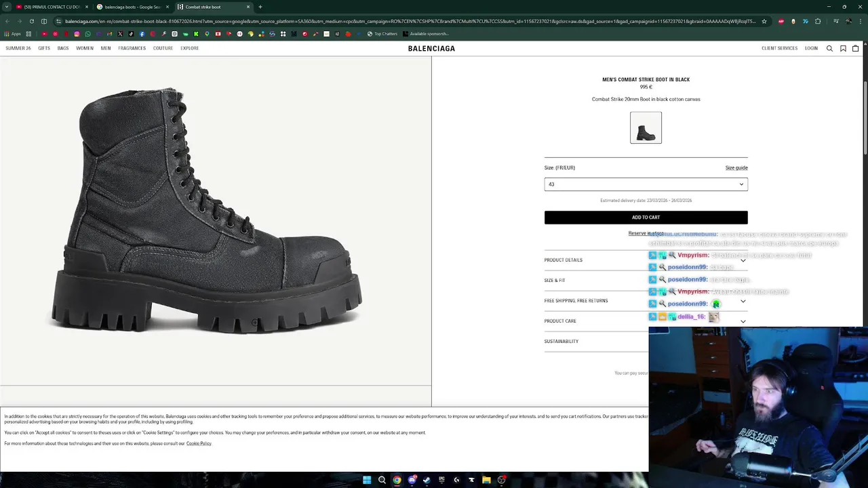Open Logitech G HUB from taskbar
This screenshot has width=868, height=488.
pyautogui.click(x=456, y=480)
